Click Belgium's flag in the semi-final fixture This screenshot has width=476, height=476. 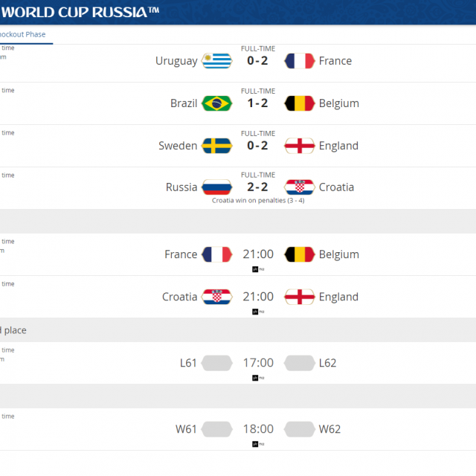tap(300, 254)
